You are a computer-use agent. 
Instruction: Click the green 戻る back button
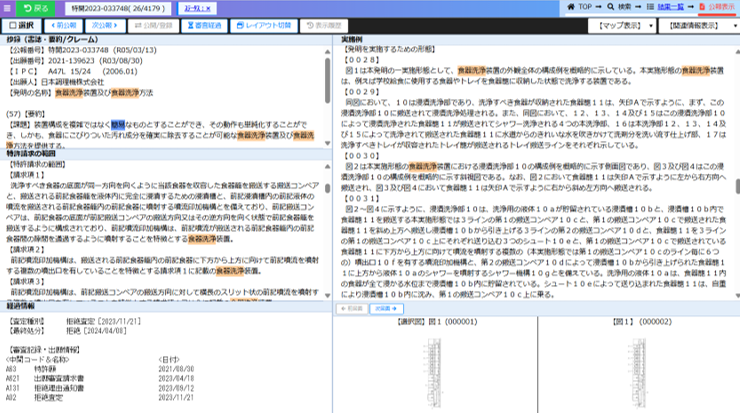click(x=36, y=8)
